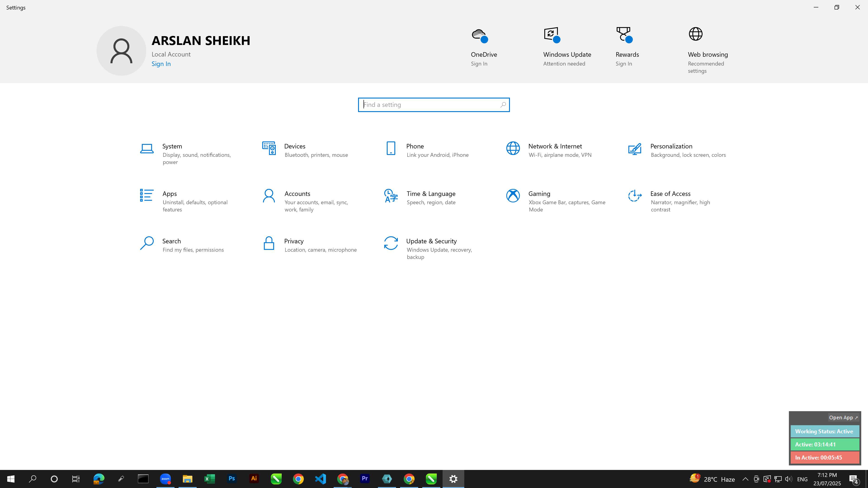This screenshot has width=868, height=488.
Task: Click the ENG language indicator
Action: click(802, 479)
